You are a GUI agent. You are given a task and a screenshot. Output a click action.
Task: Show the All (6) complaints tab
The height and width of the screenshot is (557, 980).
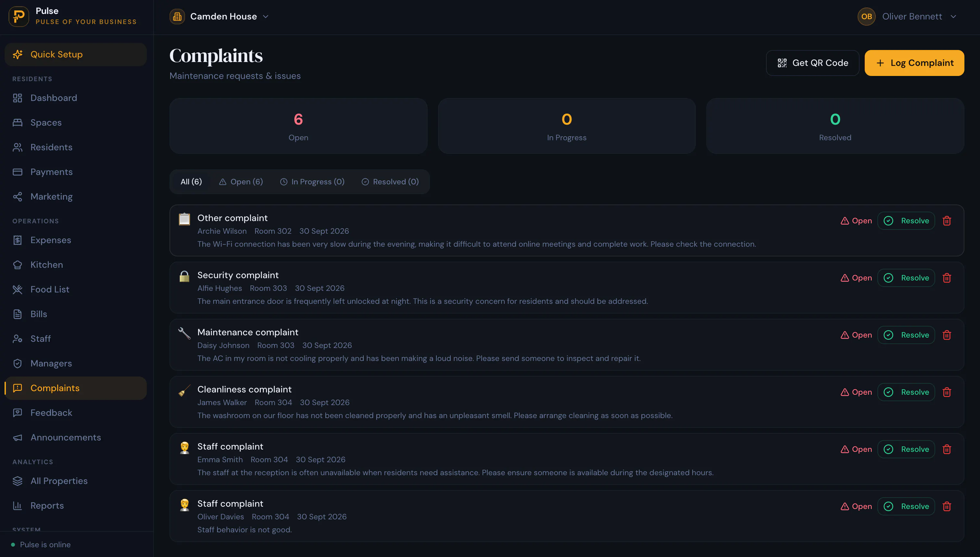click(191, 182)
